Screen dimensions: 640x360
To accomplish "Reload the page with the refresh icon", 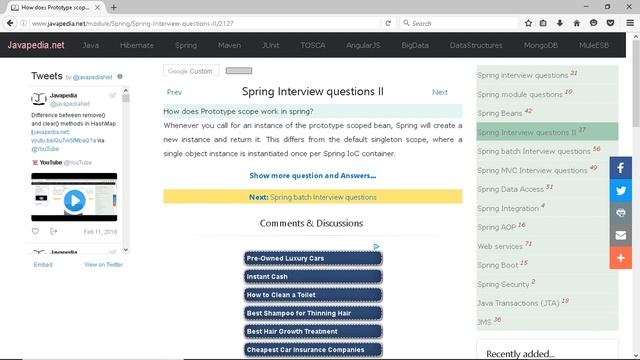I will [x=388, y=23].
